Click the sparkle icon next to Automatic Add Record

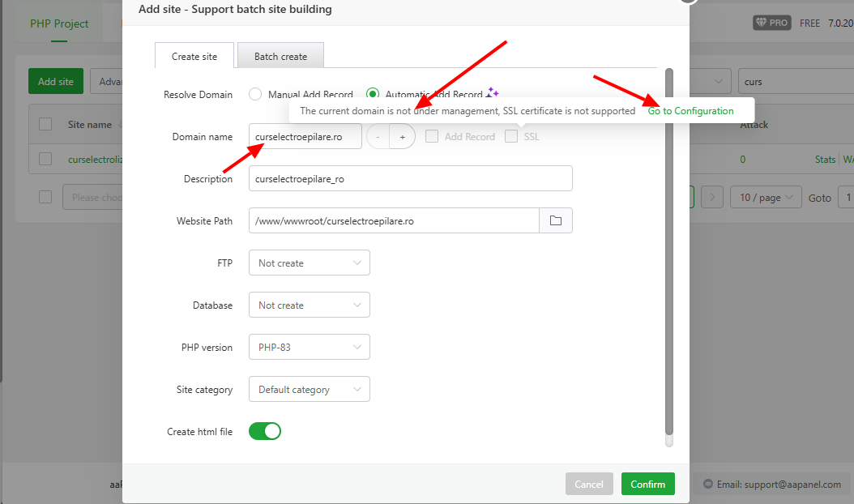coord(493,93)
